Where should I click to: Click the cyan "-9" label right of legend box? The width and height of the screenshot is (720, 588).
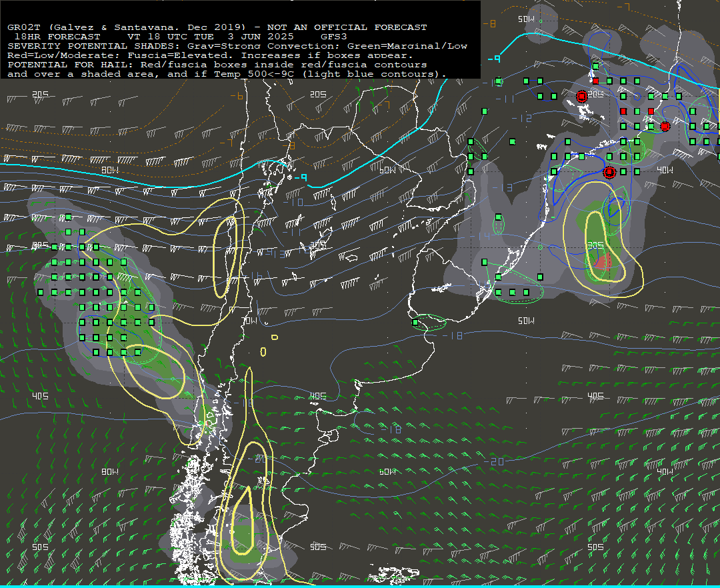pos(493,59)
